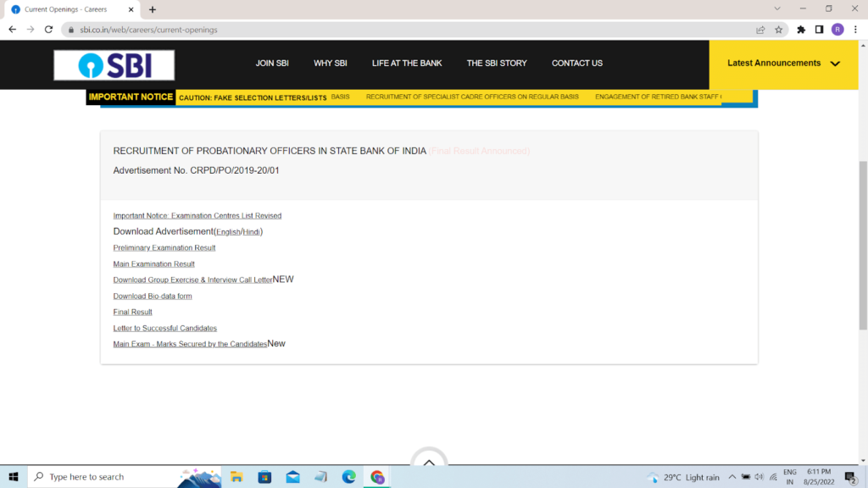This screenshot has width=868, height=488.
Task: Click the share page icon in address bar
Action: click(x=760, y=30)
